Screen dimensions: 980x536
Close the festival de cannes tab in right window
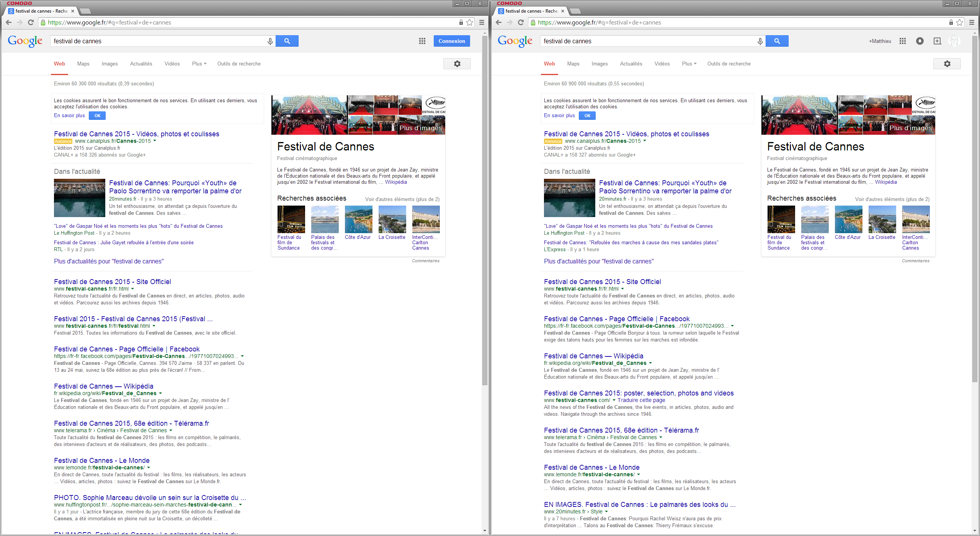[563, 11]
